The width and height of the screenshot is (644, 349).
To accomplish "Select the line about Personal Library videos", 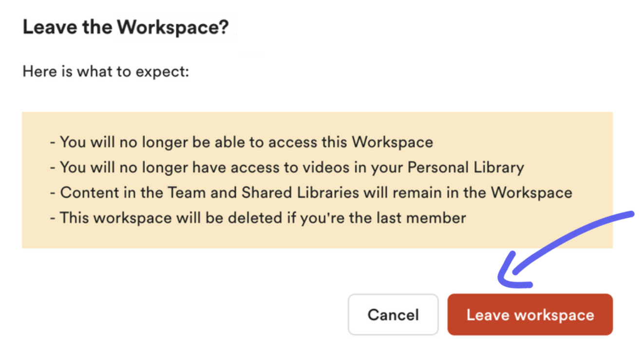I will [287, 168].
